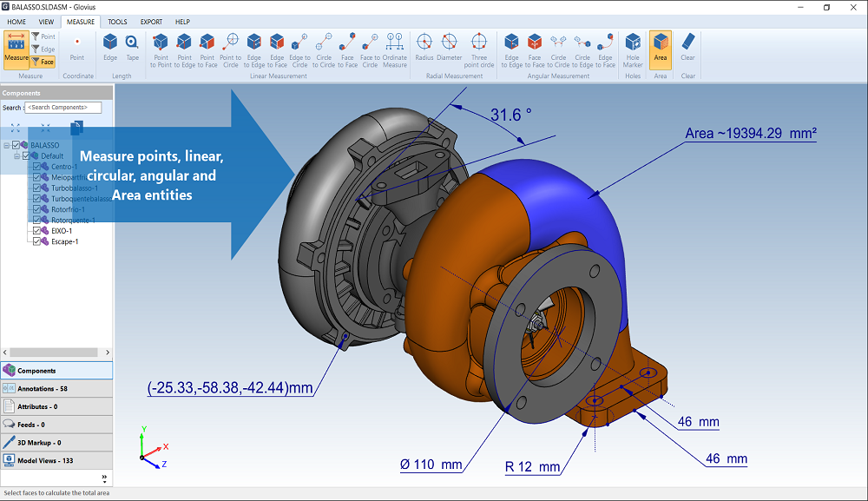Pick the Point to Point measurement
Image resolution: width=868 pixels, height=501 pixels.
coord(161,50)
